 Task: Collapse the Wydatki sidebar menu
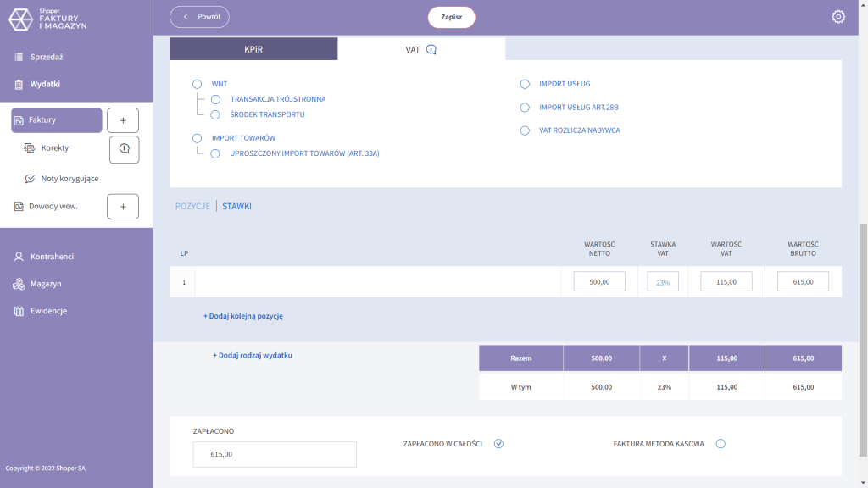[x=45, y=84]
